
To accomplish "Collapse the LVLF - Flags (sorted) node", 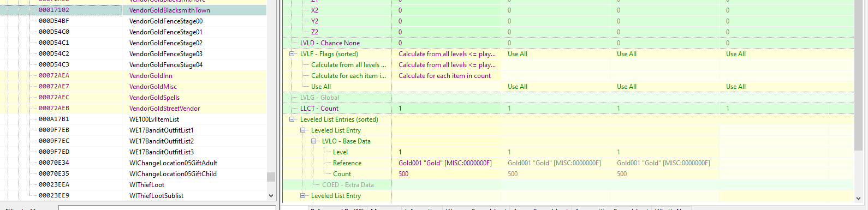I will click(292, 54).
